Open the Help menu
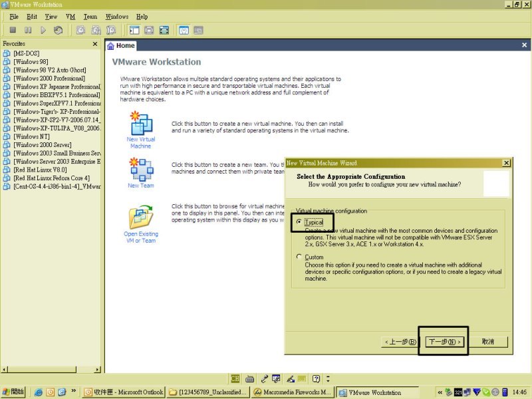Viewport: 532px width, 399px height. 142,17
